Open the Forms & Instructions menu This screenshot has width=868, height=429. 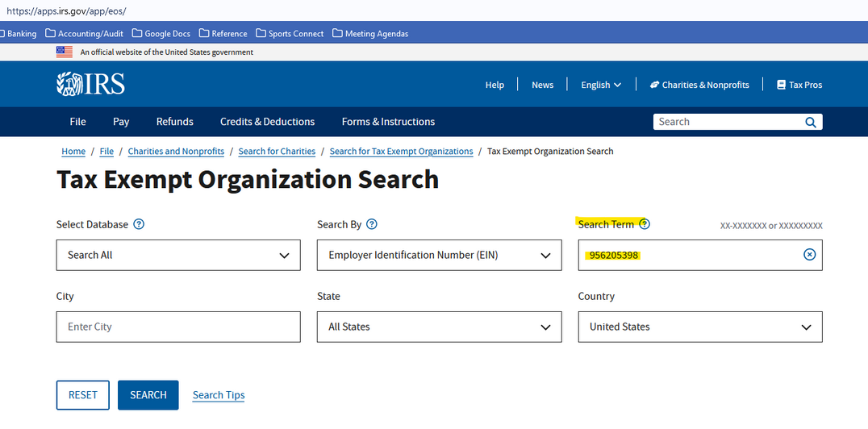[x=388, y=122]
